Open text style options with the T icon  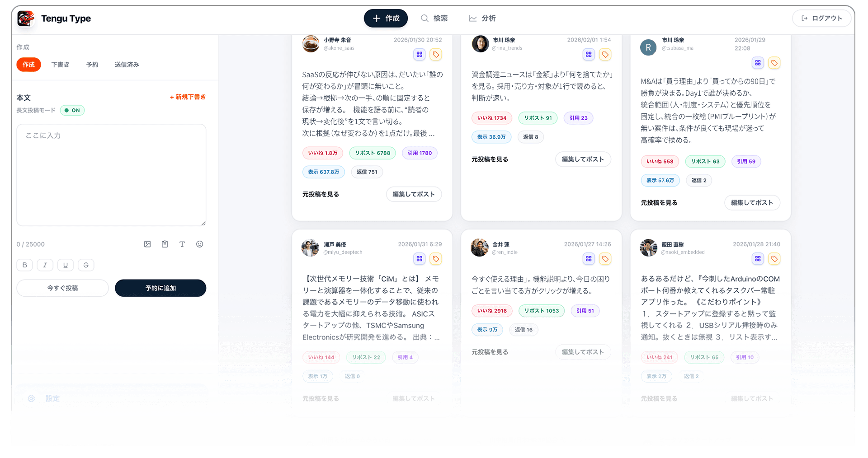click(x=182, y=244)
